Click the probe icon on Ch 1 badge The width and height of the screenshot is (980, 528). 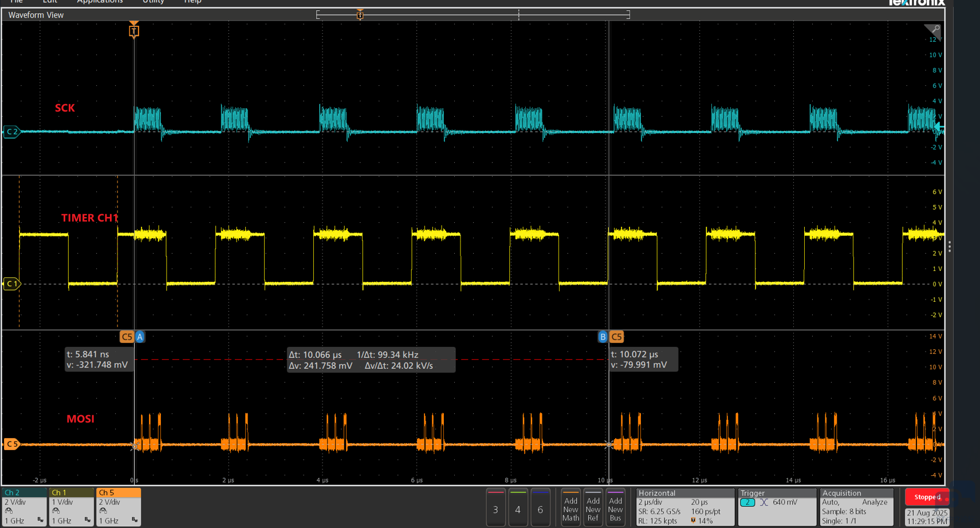56,511
